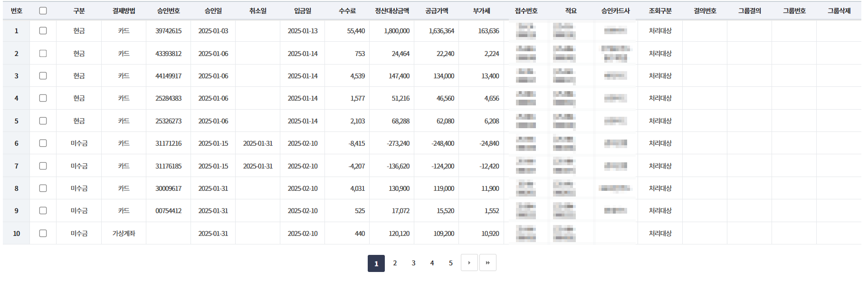Sort by 수수료 column header
Image resolution: width=868 pixels, height=281 pixels.
tap(347, 11)
